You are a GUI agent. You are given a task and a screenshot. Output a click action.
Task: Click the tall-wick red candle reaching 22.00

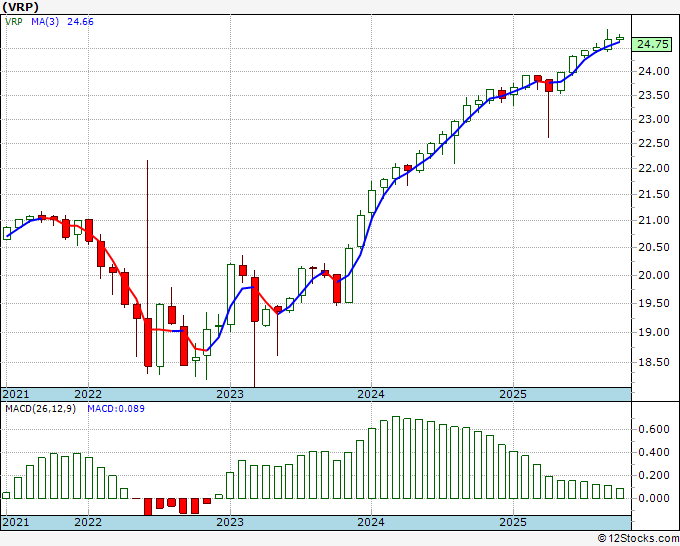click(x=148, y=343)
